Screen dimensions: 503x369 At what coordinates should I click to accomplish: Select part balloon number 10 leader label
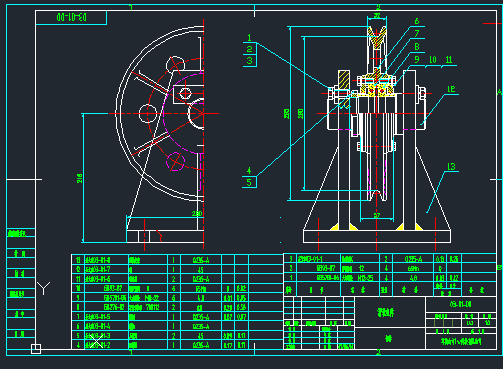tap(433, 60)
